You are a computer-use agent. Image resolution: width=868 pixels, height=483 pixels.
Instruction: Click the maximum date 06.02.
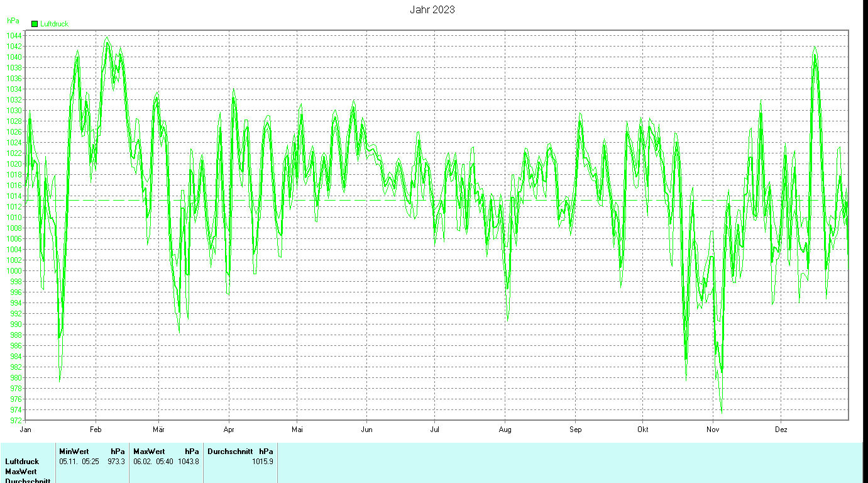pos(142,462)
